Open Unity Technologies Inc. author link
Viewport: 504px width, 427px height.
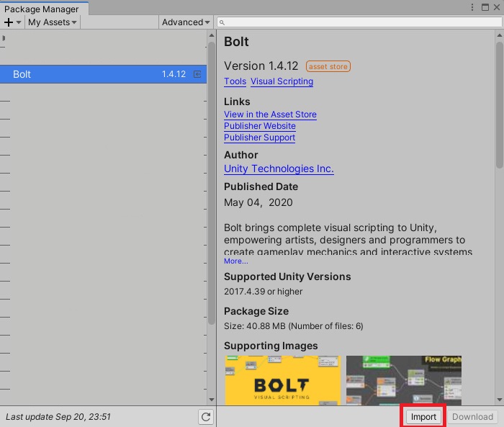279,168
